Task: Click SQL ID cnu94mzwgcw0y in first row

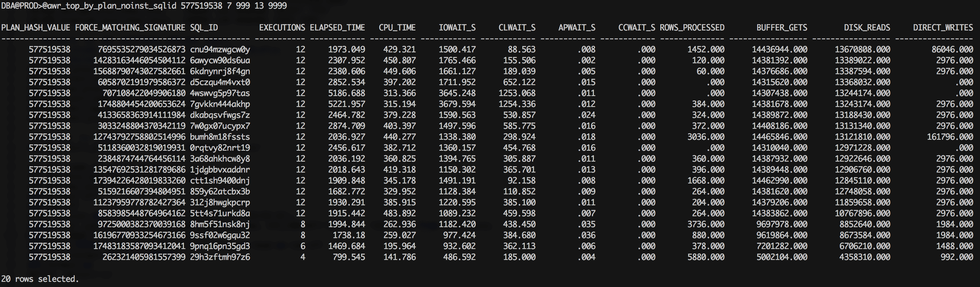Action: click(220, 49)
